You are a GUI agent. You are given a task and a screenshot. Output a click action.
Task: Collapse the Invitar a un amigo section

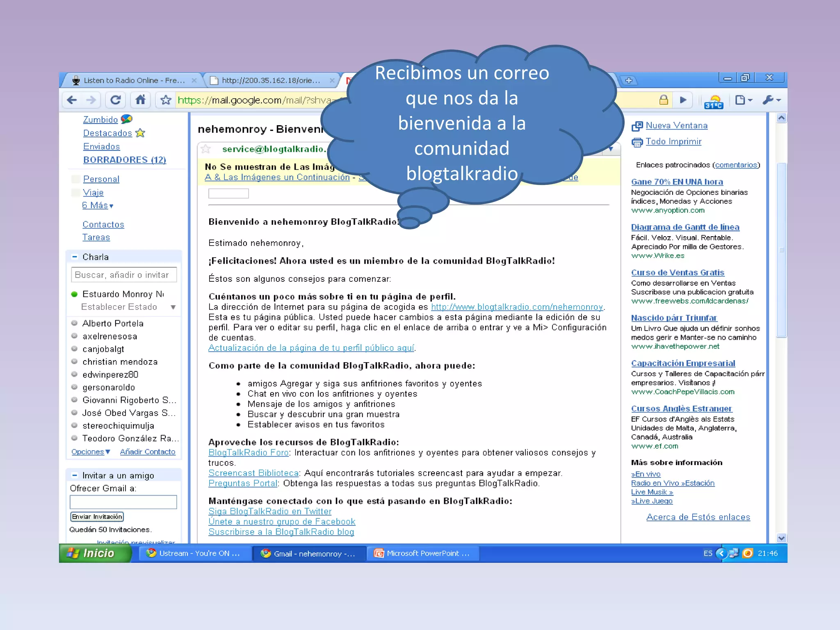point(75,475)
